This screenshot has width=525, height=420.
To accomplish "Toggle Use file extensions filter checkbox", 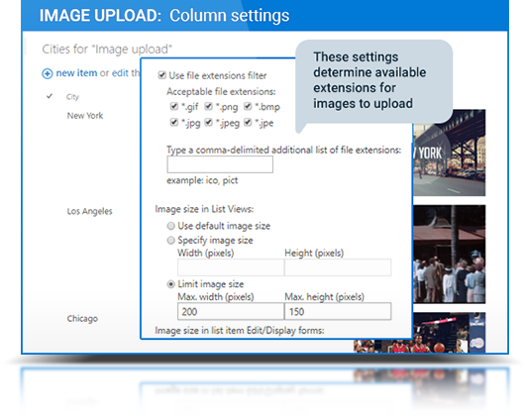I will [x=162, y=75].
